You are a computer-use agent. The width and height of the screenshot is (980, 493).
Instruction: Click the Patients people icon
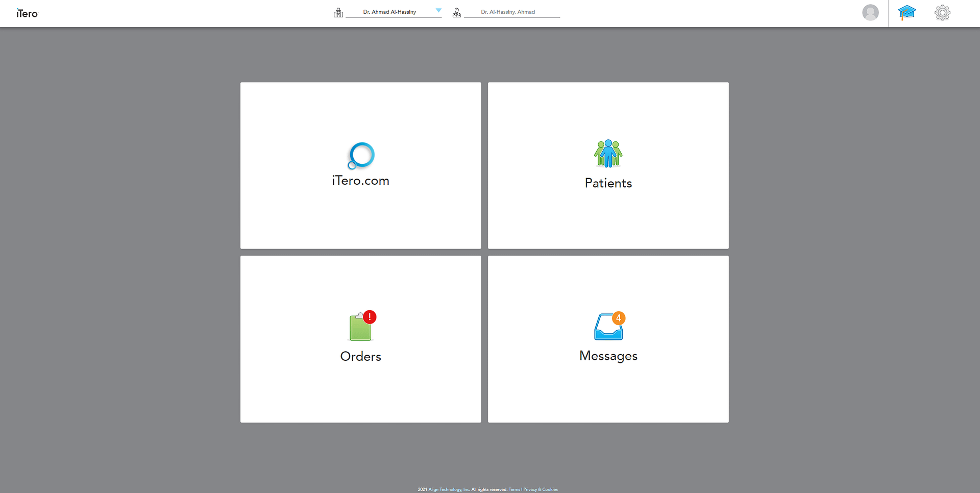click(x=608, y=154)
